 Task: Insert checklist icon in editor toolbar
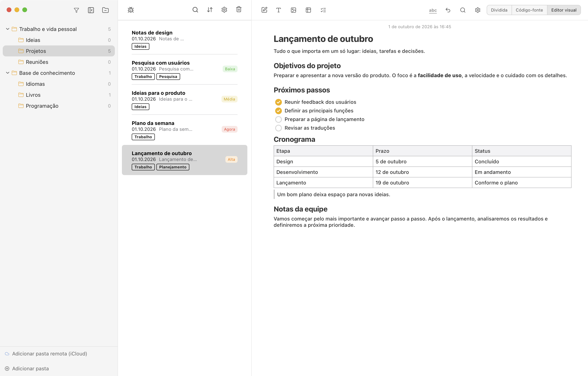[323, 10]
